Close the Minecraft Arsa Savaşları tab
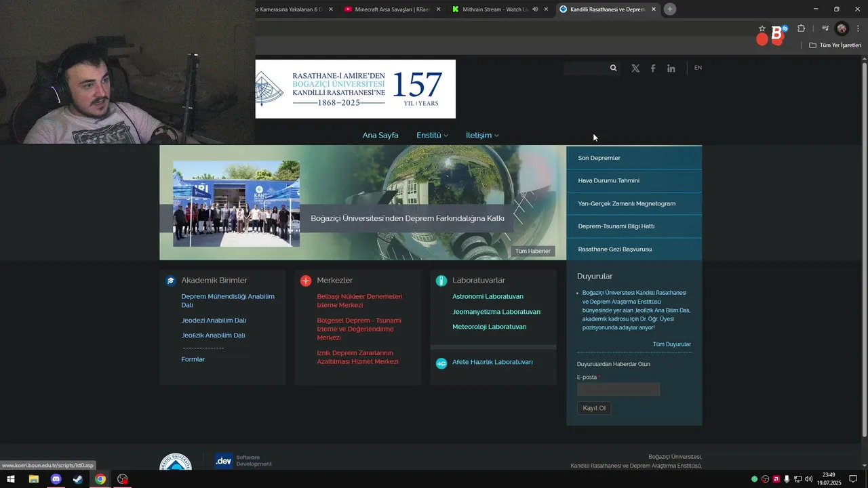The image size is (868, 488). (x=438, y=9)
